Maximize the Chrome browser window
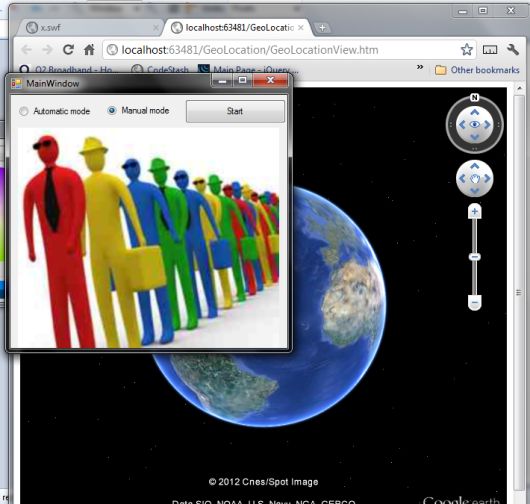Image resolution: width=530 pixels, height=504 pixels. click(483, 11)
